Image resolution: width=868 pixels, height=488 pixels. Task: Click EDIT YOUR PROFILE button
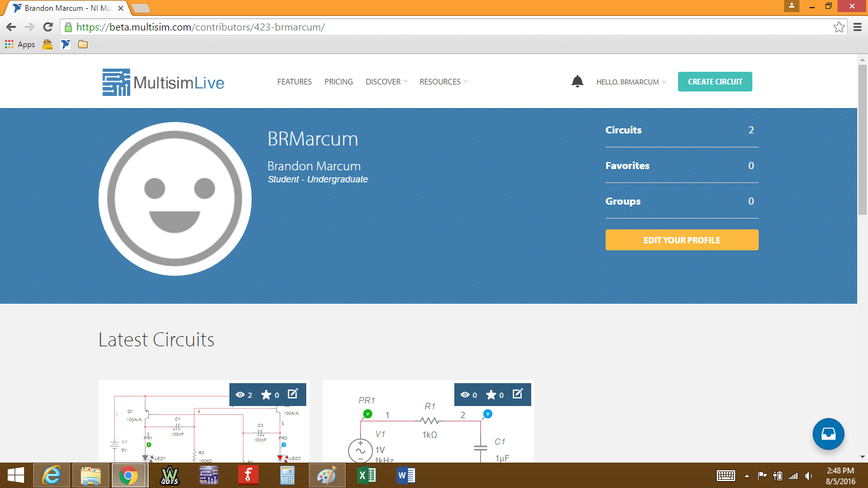point(682,240)
